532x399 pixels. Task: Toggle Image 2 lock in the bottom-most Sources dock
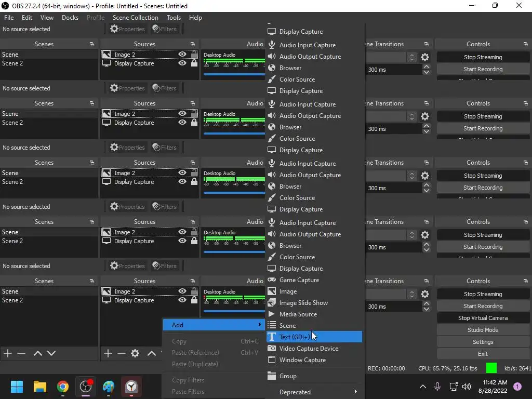point(194,291)
